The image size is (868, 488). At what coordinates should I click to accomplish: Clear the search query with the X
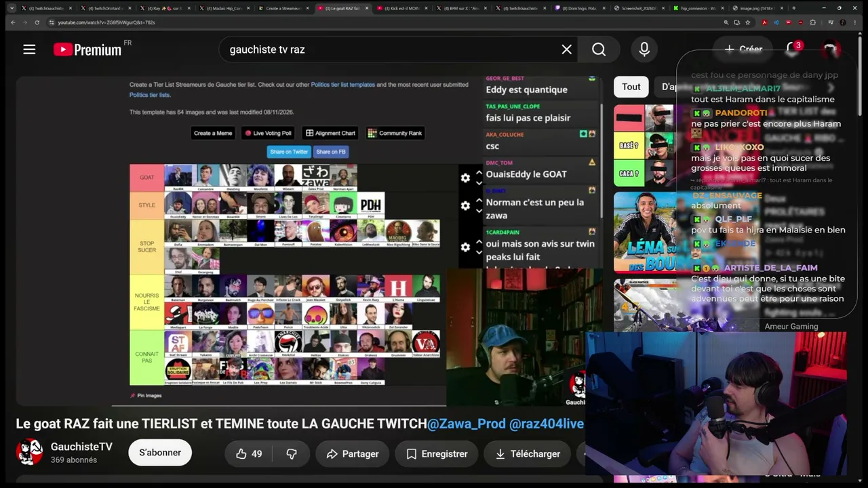(567, 49)
